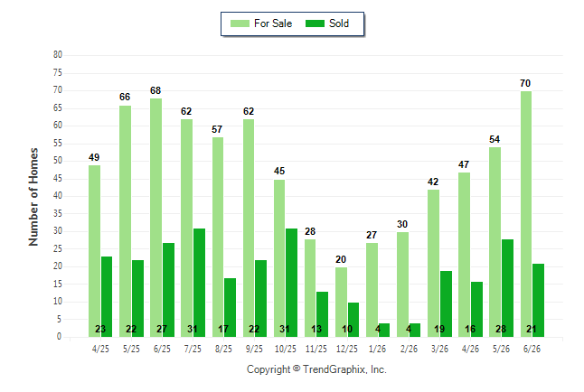Click the dark green Sold legend swatch

[x=315, y=23]
